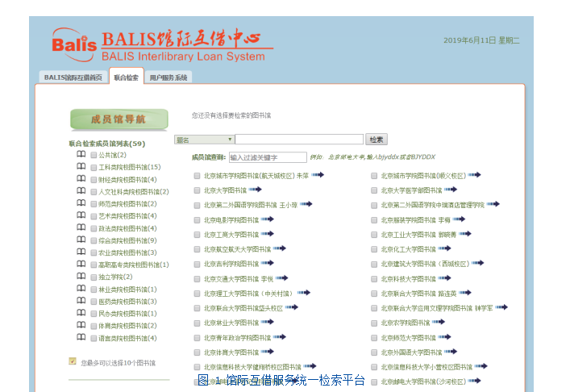Check the 北京工业大学图书馆 checkbox
Viewport: 570px width, 392px height.
[374, 235]
